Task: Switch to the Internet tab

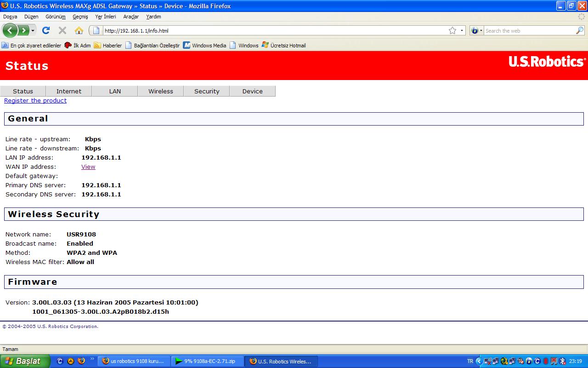Action: [69, 91]
